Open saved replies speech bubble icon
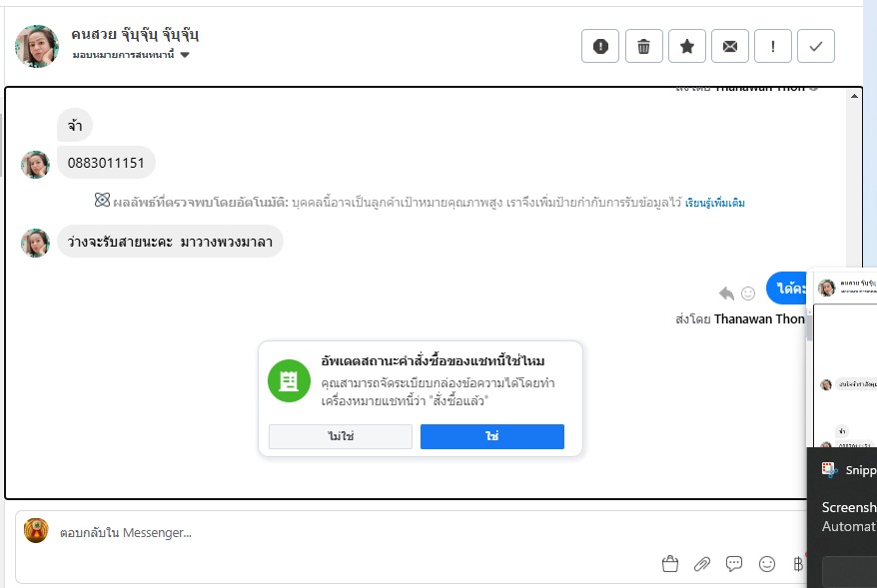This screenshot has width=877, height=588. point(734,564)
